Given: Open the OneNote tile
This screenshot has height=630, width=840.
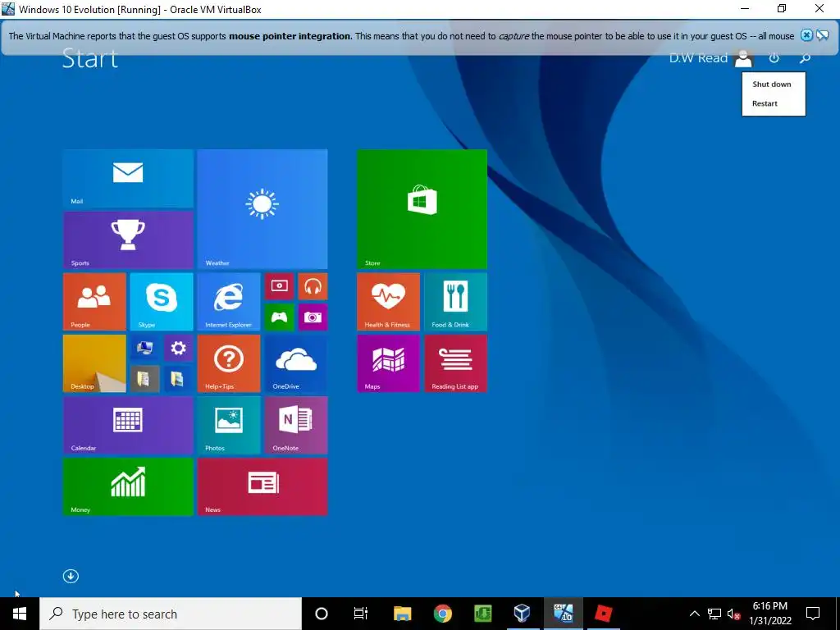Looking at the screenshot, I should [295, 426].
